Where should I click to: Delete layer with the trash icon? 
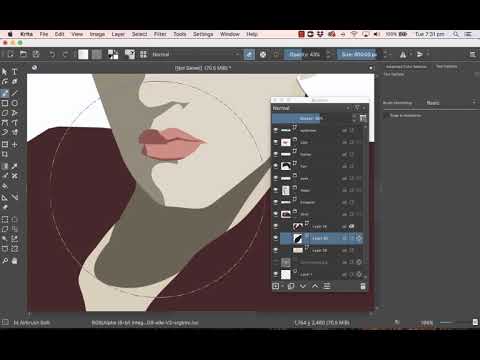(363, 286)
